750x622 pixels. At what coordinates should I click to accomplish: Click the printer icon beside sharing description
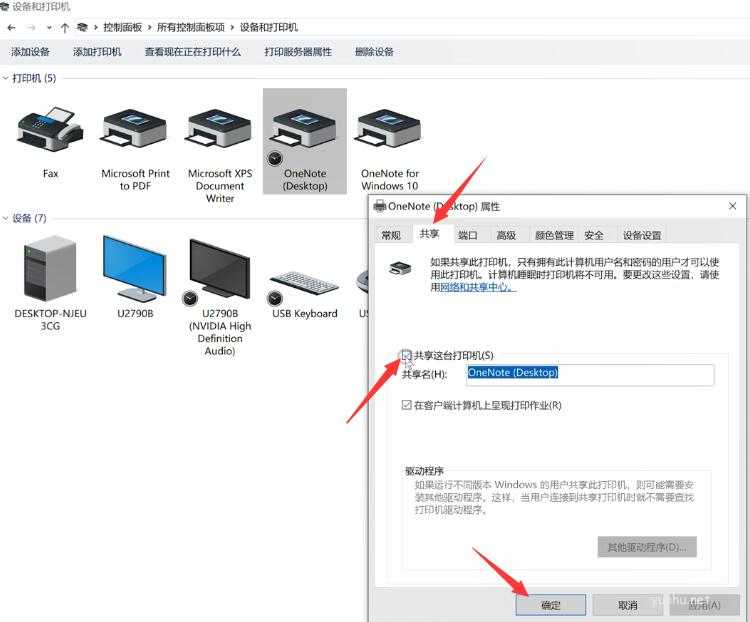click(400, 267)
